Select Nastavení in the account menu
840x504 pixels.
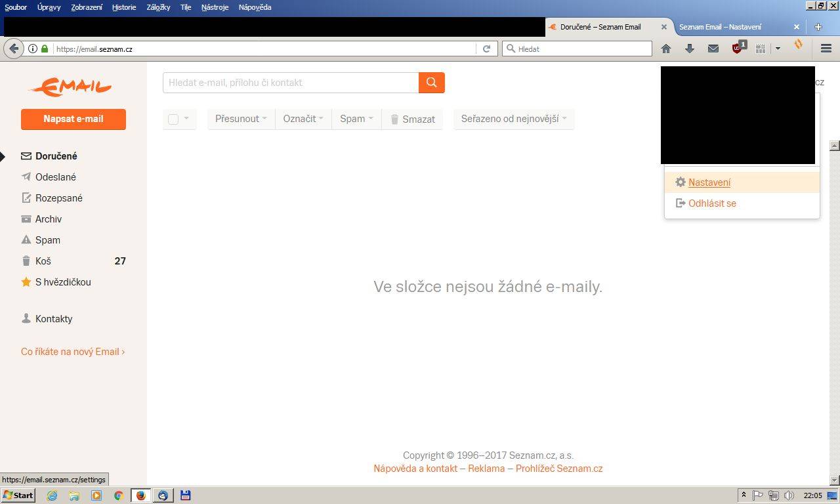(742, 182)
